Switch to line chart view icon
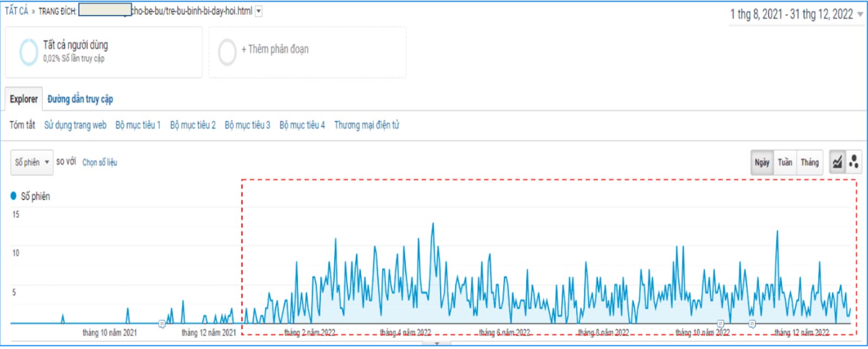Viewport: 868px width, 349px height. pos(838,162)
